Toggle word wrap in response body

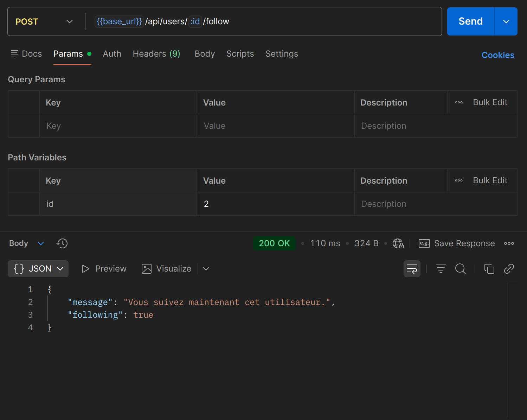click(412, 269)
